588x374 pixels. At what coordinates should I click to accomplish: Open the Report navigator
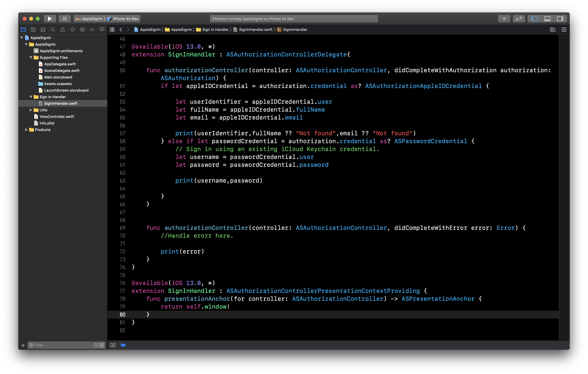coord(102,30)
